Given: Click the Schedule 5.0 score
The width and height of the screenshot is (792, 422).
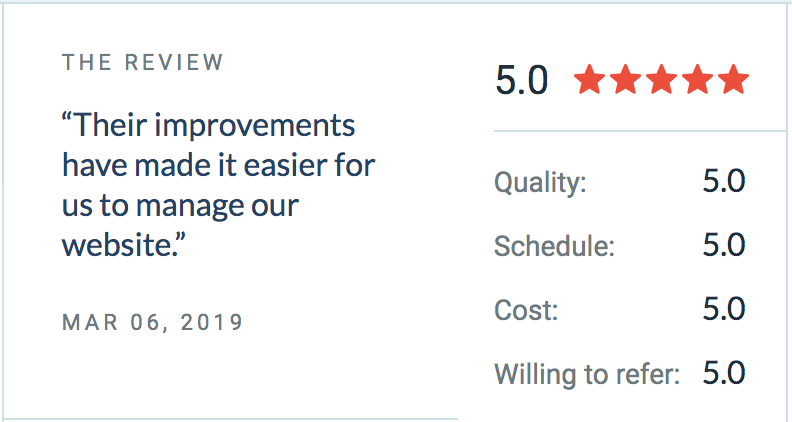Looking at the screenshot, I should click(724, 245).
